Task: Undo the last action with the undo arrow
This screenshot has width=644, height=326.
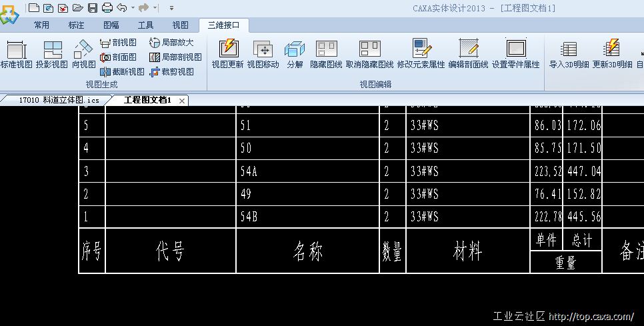Action: tap(122, 7)
